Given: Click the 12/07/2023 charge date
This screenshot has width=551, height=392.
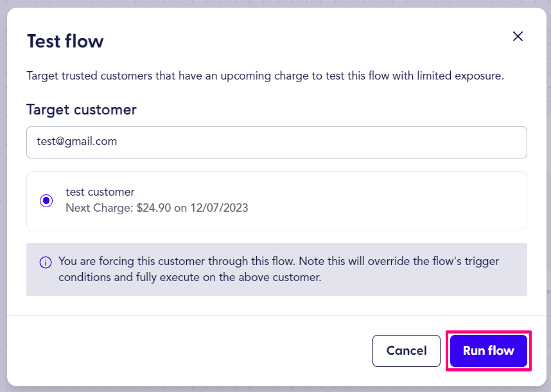Looking at the screenshot, I should (219, 208).
